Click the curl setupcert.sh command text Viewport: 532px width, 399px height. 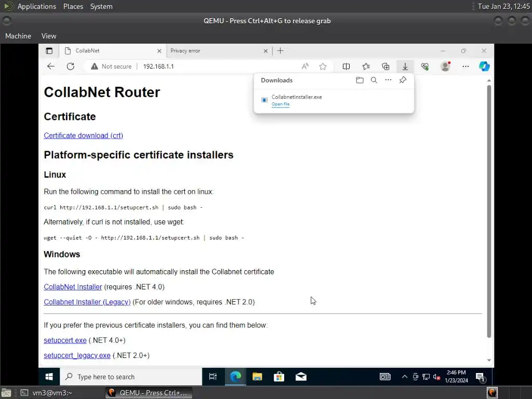pos(123,207)
